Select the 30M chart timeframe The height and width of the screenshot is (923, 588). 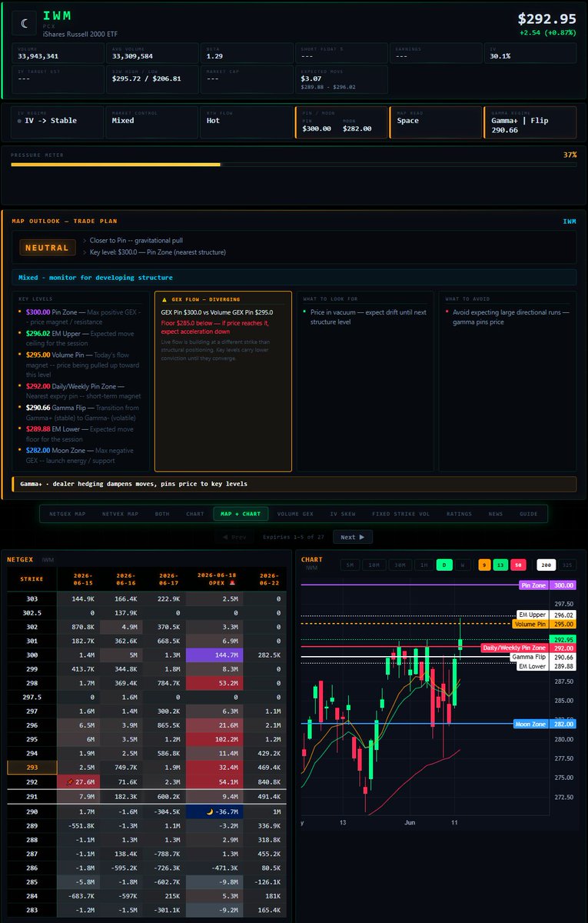click(x=399, y=565)
